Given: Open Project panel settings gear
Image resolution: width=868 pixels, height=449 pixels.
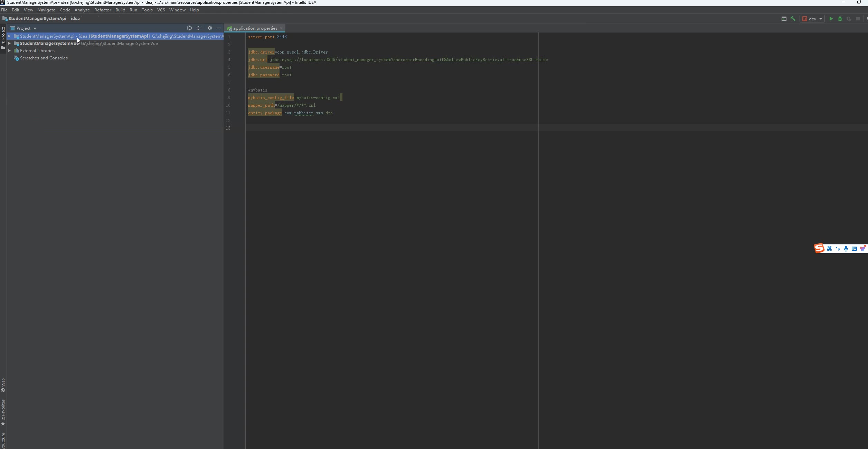Looking at the screenshot, I should (x=210, y=28).
